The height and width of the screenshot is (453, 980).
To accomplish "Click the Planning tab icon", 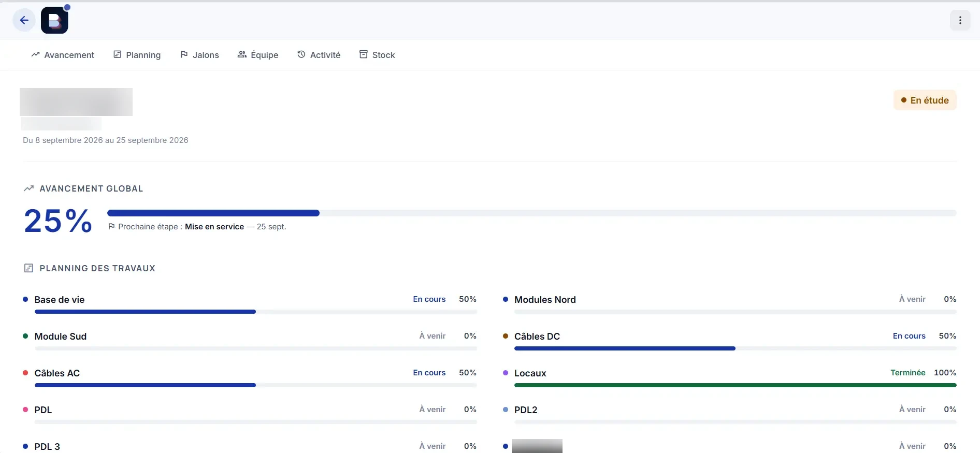I will pyautogui.click(x=118, y=54).
